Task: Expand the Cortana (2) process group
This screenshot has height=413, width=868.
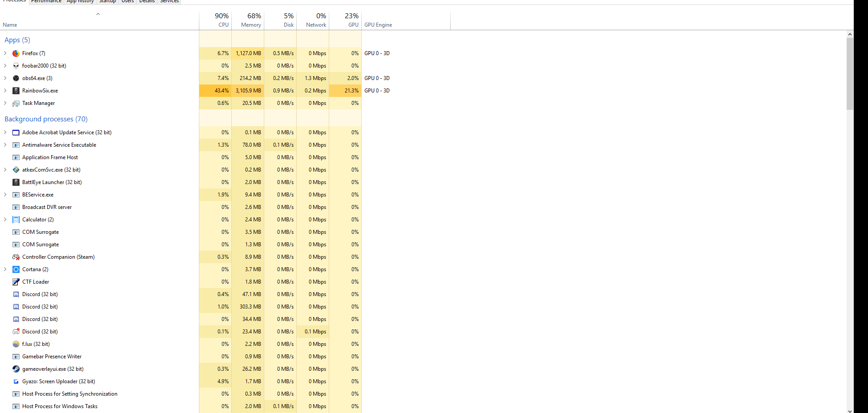Action: 5,269
